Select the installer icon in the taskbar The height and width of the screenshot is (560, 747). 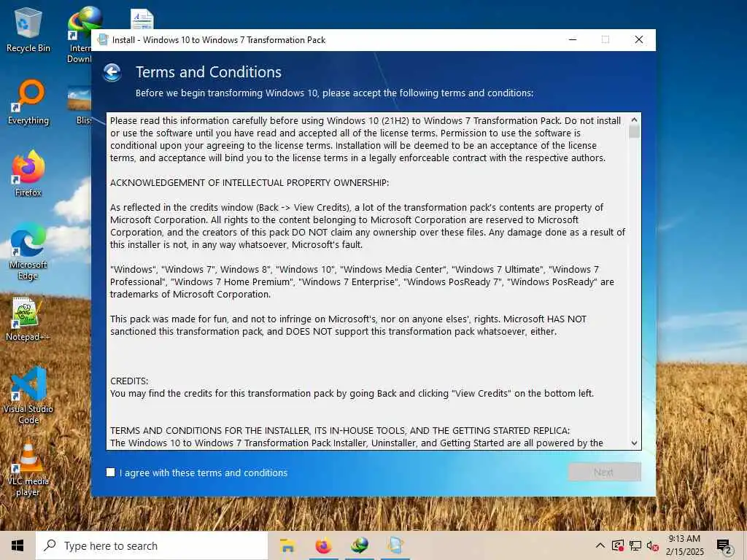point(395,545)
